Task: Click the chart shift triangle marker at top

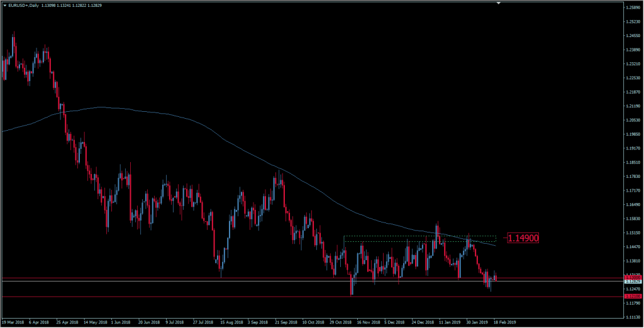Action: pos(498,3)
